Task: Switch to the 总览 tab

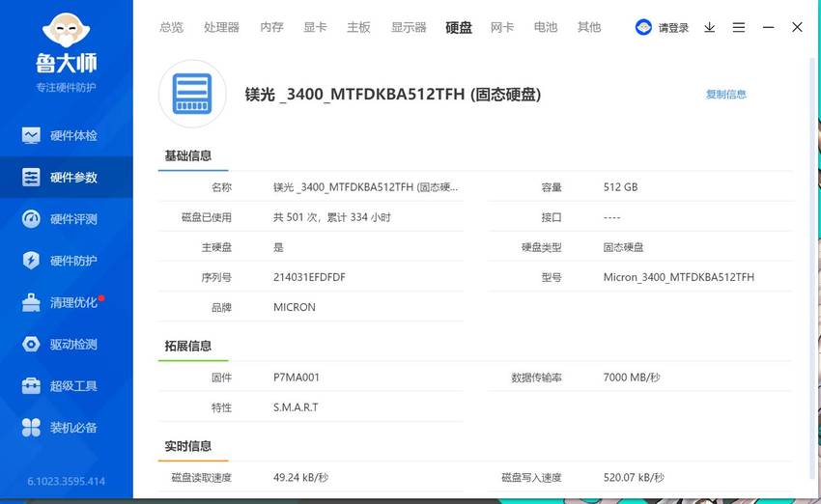Action: (171, 27)
